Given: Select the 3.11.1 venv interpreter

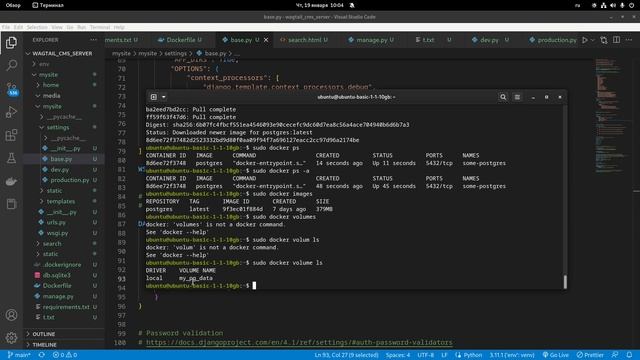Looking at the screenshot, I should click(512, 355).
